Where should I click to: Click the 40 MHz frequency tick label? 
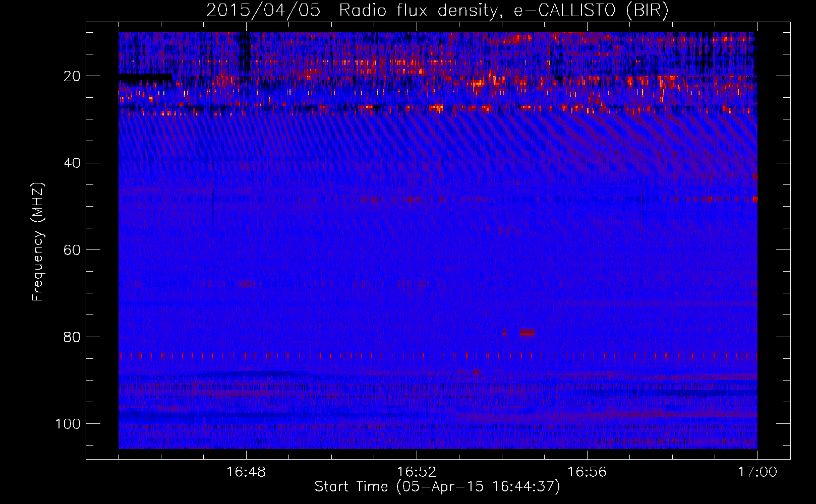click(72, 163)
